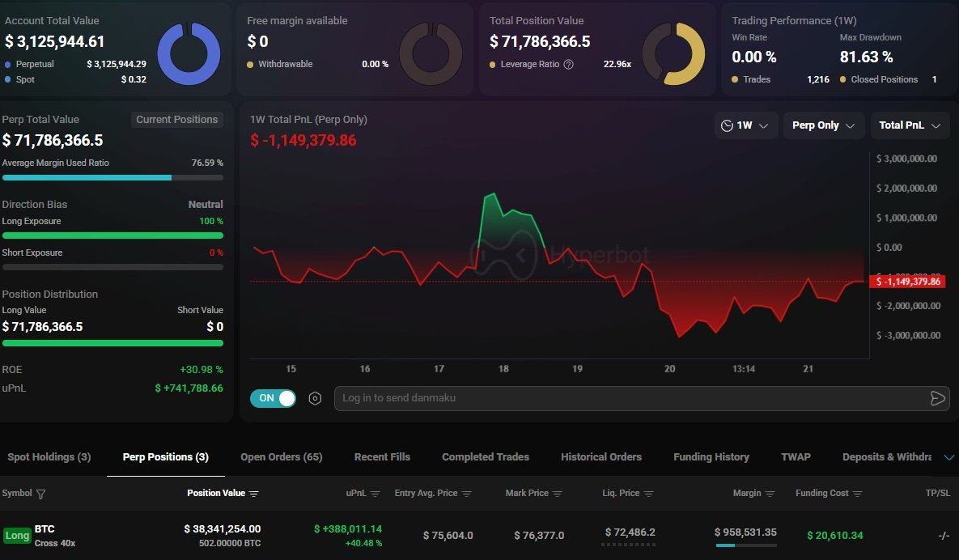This screenshot has width=959, height=560.
Task: Open the 1W time range dropdown
Action: [x=746, y=125]
